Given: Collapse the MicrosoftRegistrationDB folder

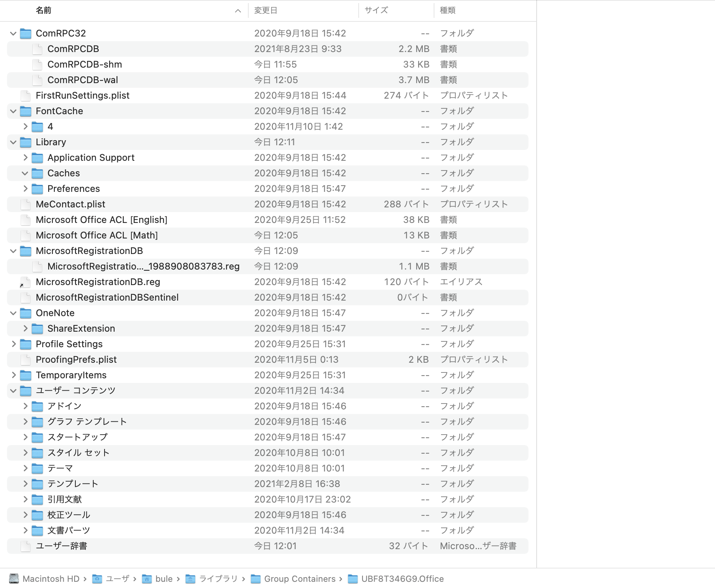Looking at the screenshot, I should pos(13,251).
